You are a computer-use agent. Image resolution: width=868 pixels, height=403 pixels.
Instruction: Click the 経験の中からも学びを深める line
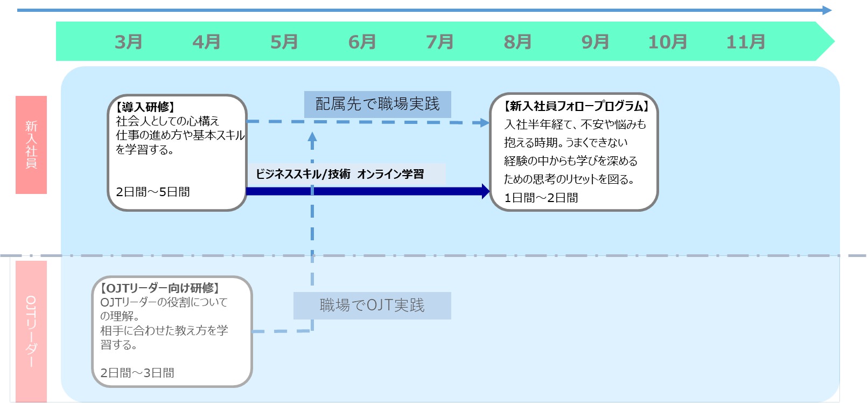click(571, 161)
